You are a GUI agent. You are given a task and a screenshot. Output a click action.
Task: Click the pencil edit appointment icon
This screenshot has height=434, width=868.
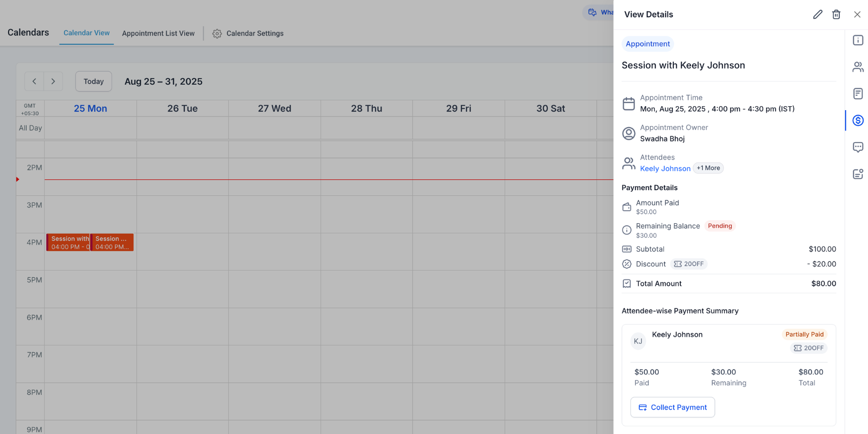pos(817,15)
